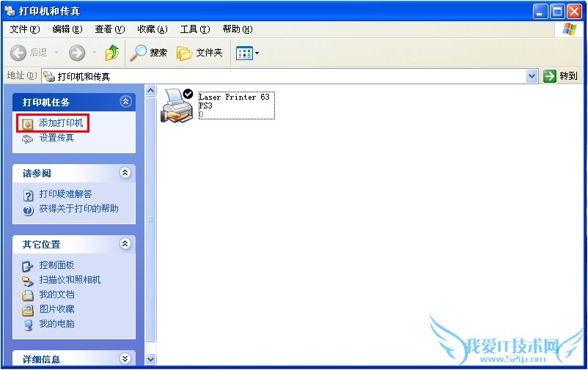Screen dimensions: 588x370
Task: Collapse the 请参阅 panel
Action: [125, 172]
